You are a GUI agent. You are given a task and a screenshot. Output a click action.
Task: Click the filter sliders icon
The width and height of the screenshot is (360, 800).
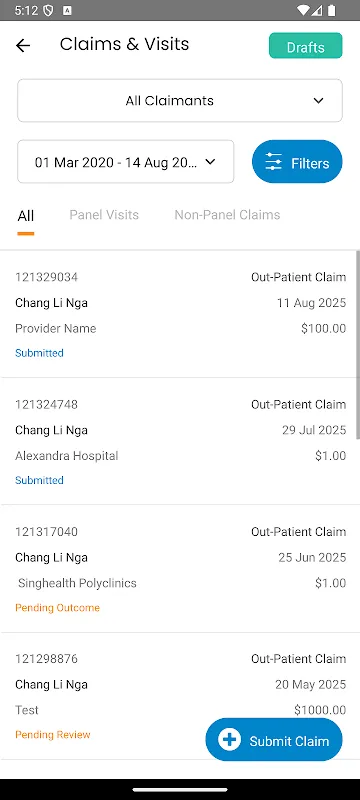pyautogui.click(x=273, y=163)
